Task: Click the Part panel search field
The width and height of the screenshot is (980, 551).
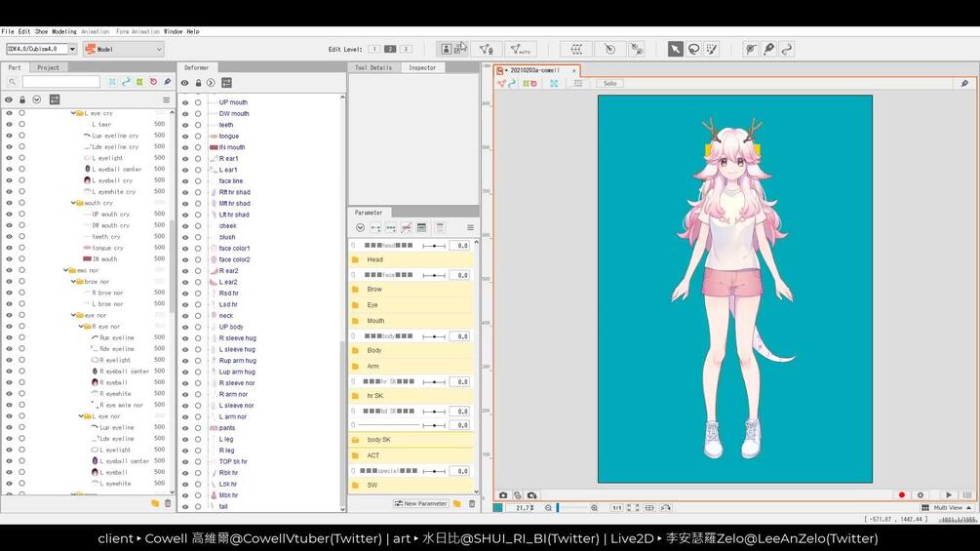Action: [61, 82]
